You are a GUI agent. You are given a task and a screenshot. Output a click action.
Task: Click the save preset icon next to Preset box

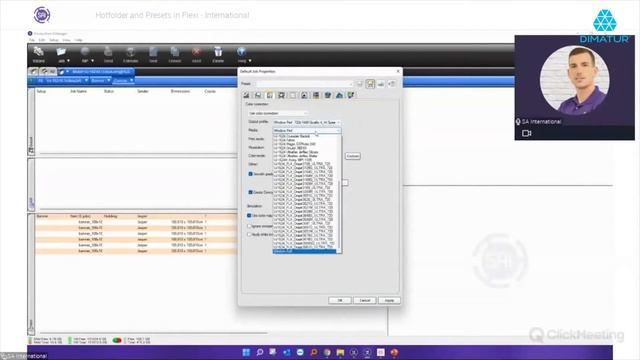tap(360, 84)
